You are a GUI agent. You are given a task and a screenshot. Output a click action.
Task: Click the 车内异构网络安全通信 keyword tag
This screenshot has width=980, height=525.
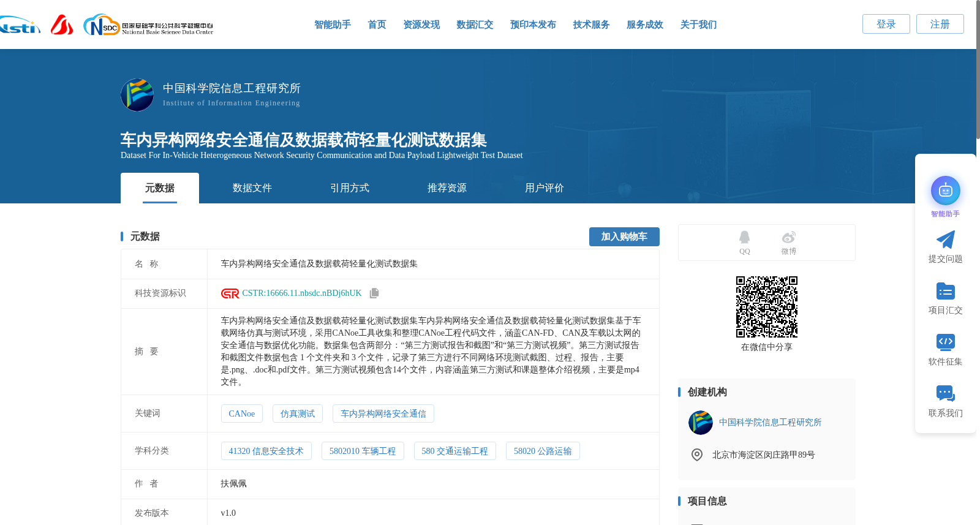(x=383, y=414)
